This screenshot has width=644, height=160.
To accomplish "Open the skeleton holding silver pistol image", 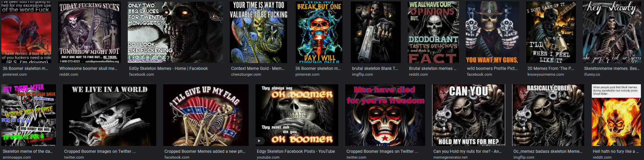I will click(x=375, y=32).
